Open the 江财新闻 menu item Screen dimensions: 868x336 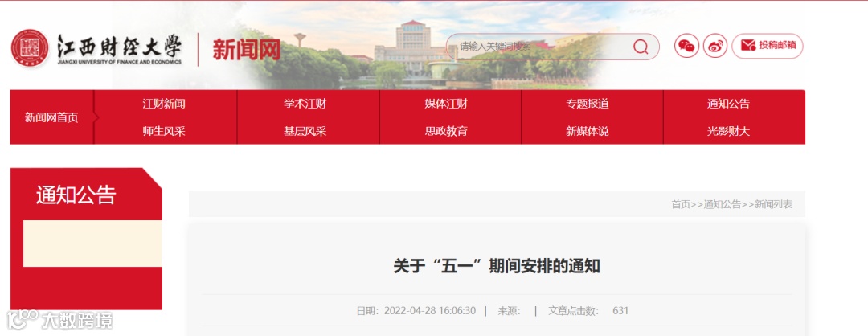[x=164, y=104]
